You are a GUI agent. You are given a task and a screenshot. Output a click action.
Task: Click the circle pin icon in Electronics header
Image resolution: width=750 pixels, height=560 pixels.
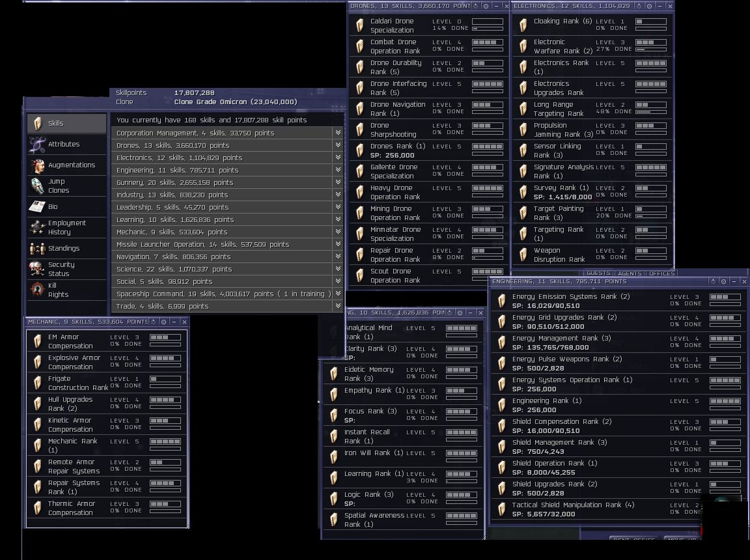(x=650, y=6)
